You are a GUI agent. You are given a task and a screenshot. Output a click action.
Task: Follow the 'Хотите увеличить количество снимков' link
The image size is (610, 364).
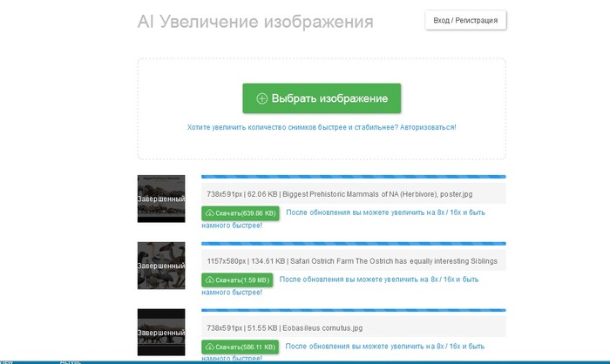tap(321, 127)
